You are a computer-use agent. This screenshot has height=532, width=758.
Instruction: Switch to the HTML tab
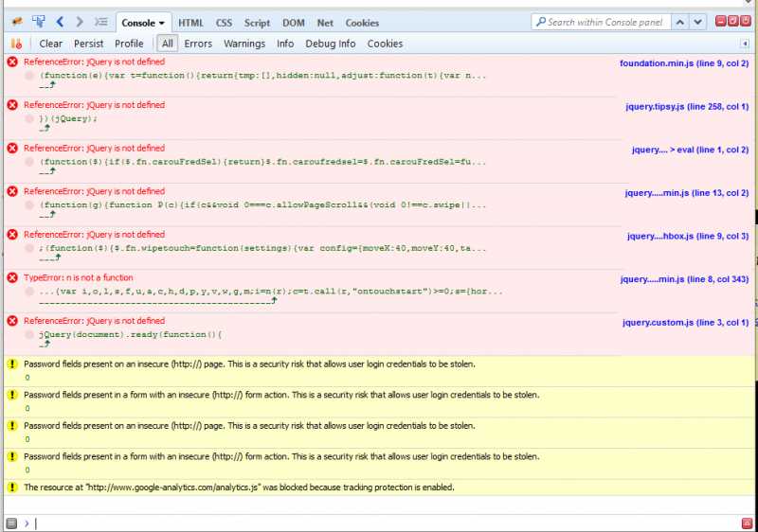click(190, 23)
